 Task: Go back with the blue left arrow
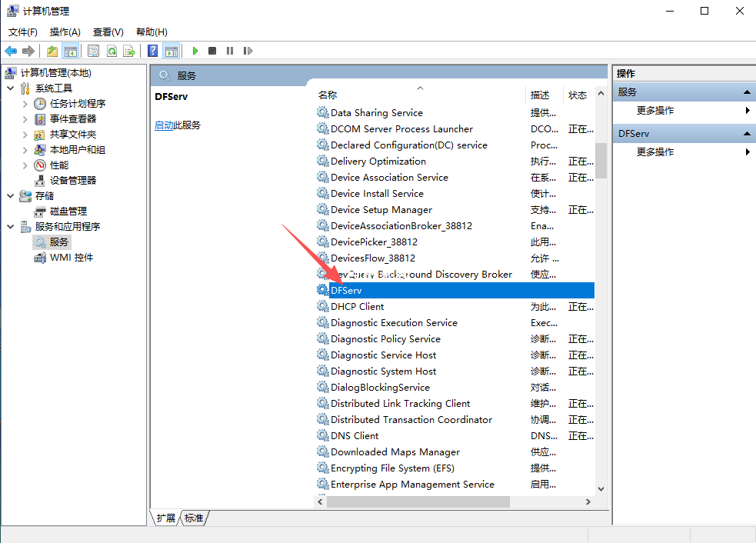click(x=11, y=51)
